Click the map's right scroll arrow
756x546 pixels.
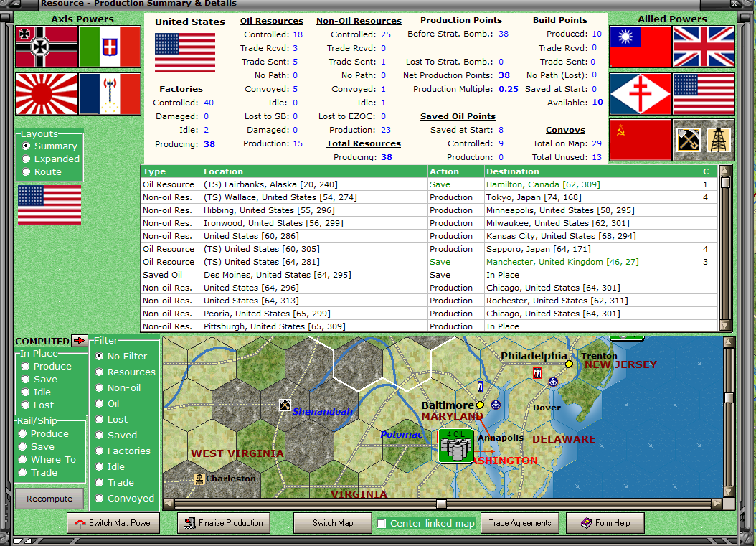click(717, 504)
